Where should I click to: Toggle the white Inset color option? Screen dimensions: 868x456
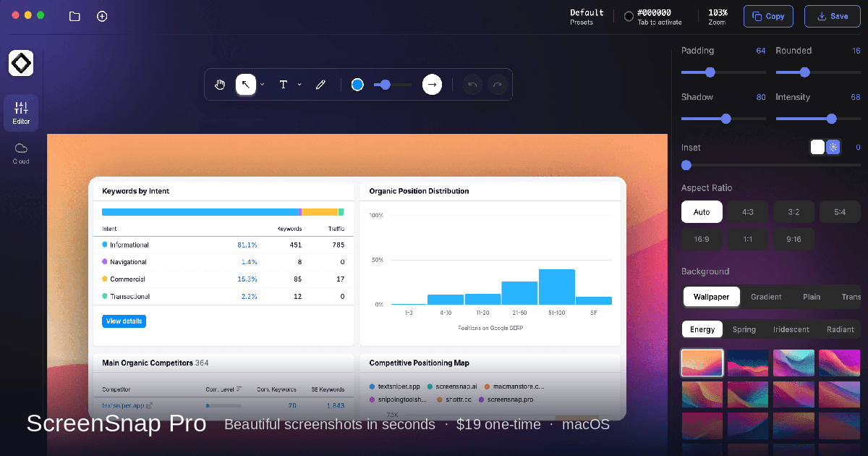(x=817, y=147)
